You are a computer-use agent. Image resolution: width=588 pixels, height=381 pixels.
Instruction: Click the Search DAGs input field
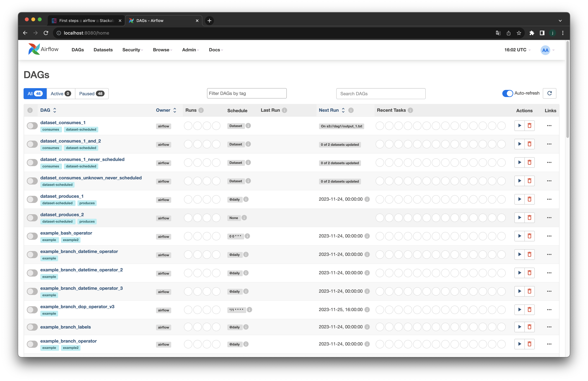coord(380,94)
